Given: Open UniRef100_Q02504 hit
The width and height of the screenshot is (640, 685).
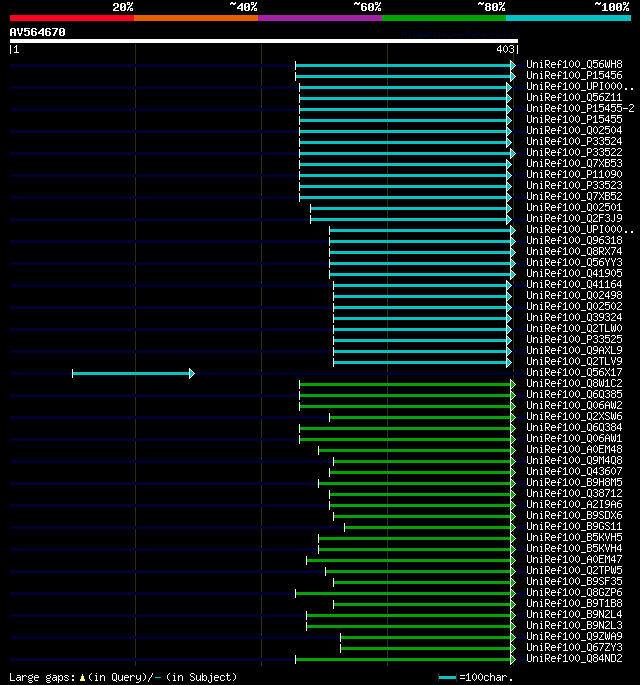Looking at the screenshot, I should click(x=574, y=131).
